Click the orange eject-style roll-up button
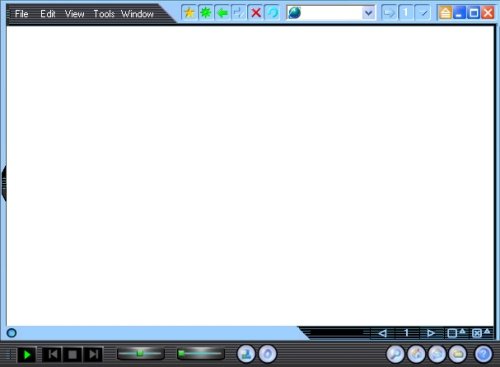 click(445, 13)
